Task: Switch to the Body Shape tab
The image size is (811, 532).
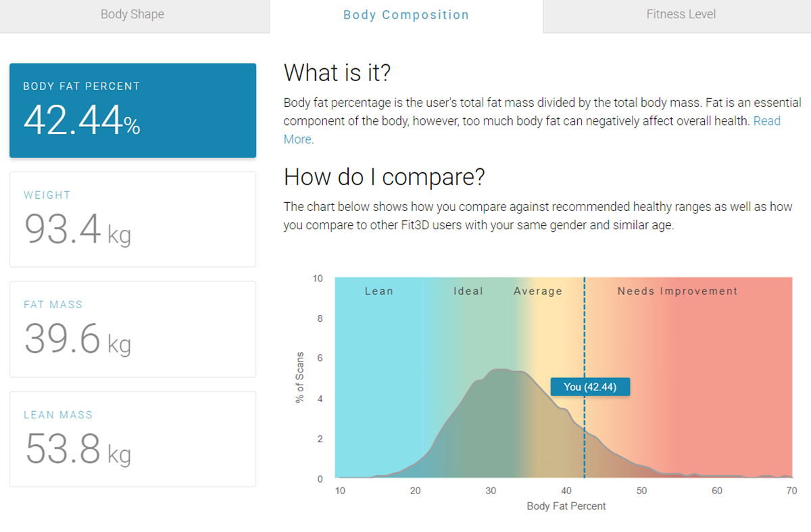Action: click(x=132, y=14)
